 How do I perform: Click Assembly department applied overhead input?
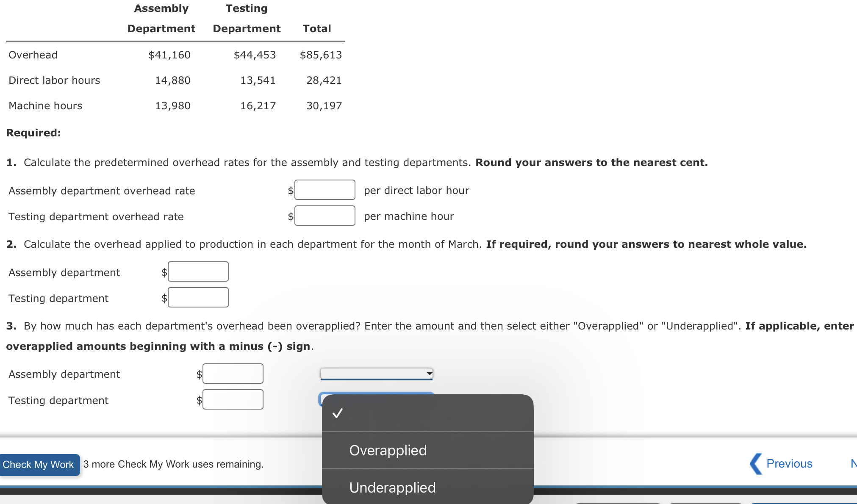[198, 272]
